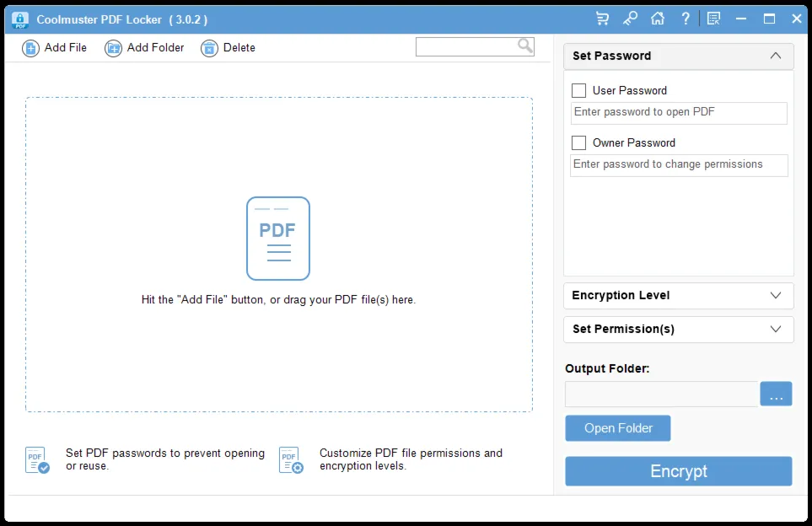Click the Encrypt button

tap(679, 471)
